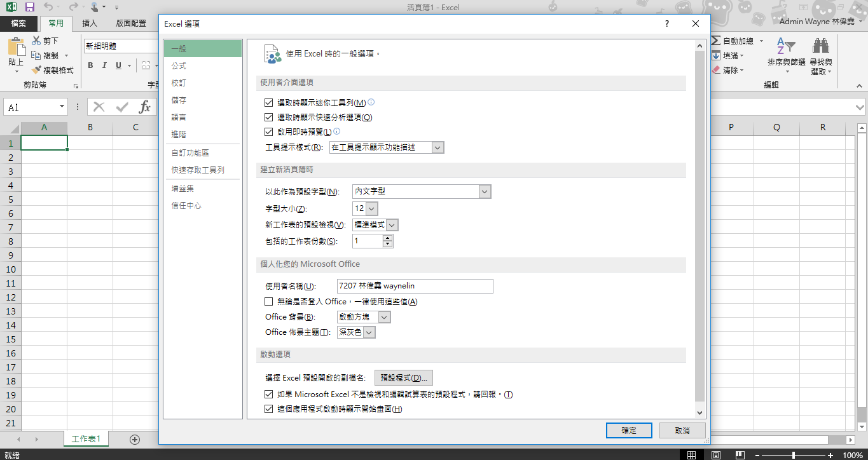Click the Insert Function fx icon
The image size is (868, 460).
[x=145, y=107]
